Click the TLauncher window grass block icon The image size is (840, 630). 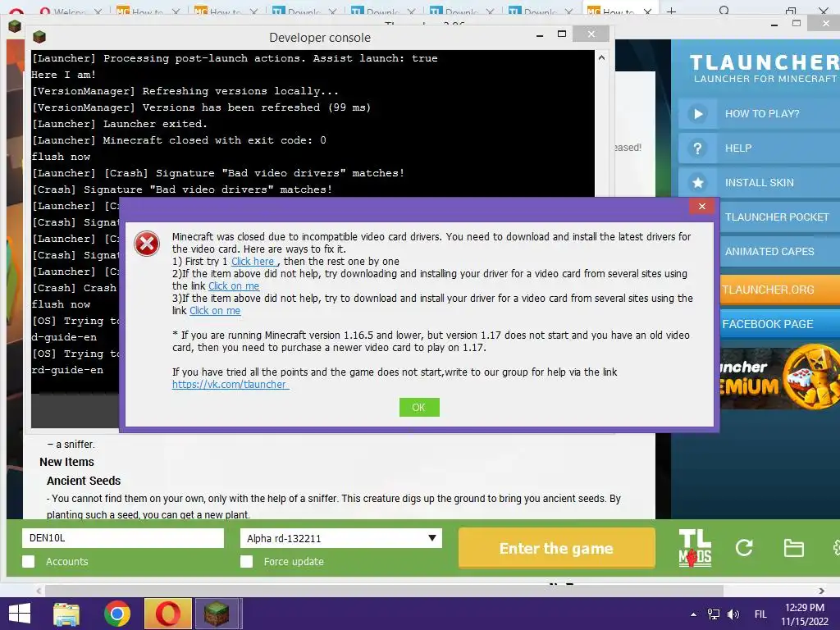[x=15, y=25]
